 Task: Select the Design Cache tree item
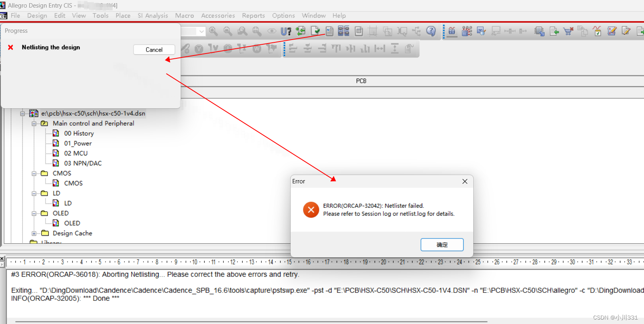[72, 233]
